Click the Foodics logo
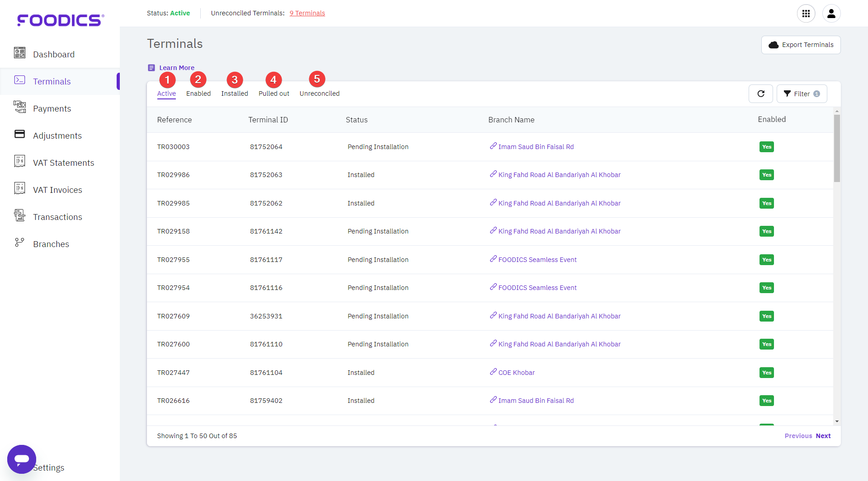The height and width of the screenshot is (481, 868). click(61, 20)
